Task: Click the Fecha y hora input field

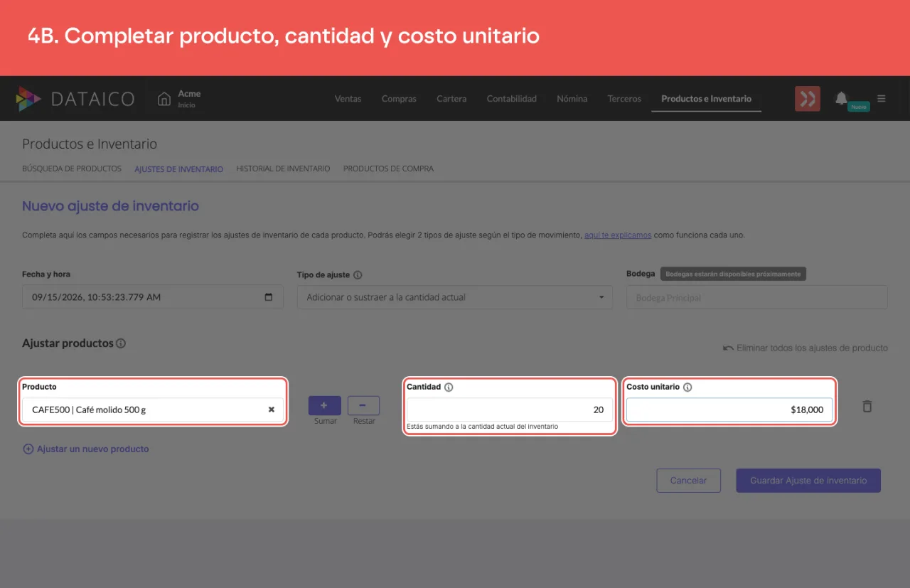Action: click(153, 297)
